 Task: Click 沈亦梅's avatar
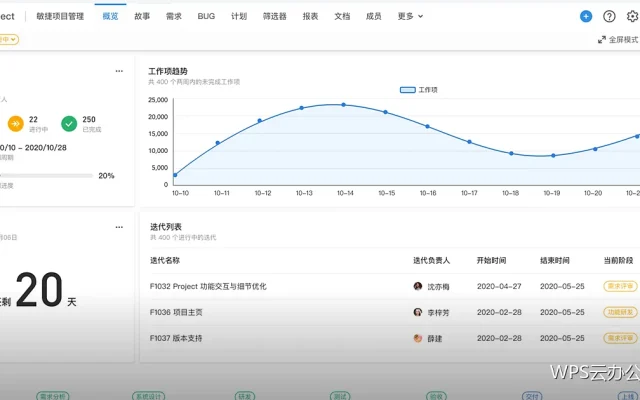[x=418, y=286]
